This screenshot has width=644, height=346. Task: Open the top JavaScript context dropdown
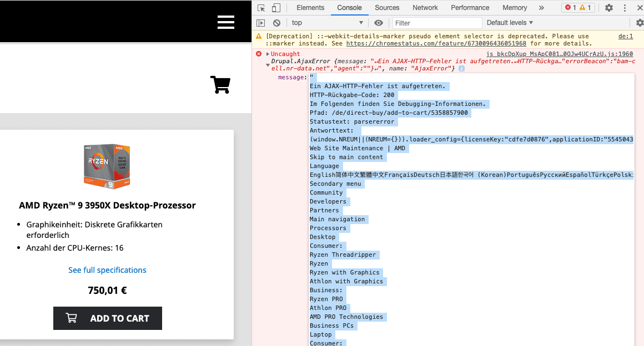(x=328, y=23)
